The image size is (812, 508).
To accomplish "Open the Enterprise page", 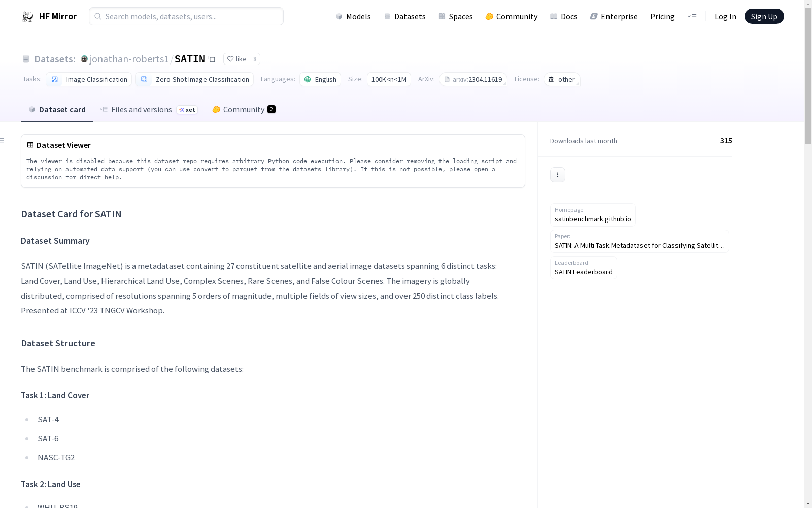I will (614, 16).
